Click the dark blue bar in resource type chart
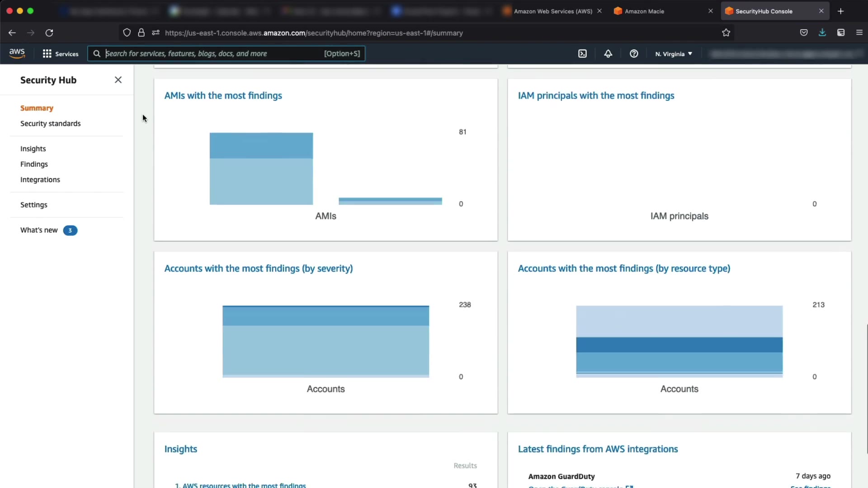The image size is (868, 488). (x=679, y=345)
